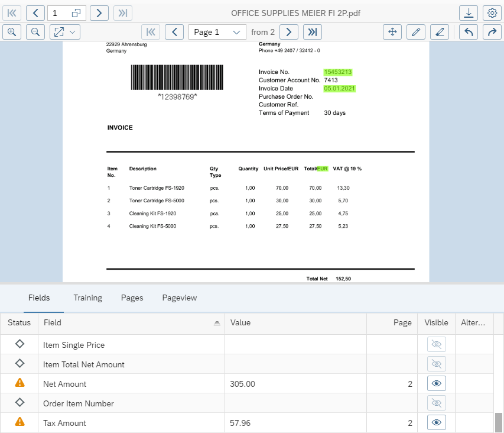Go to next PDF page arrow
Screen dimensions: 504x433
click(x=288, y=32)
